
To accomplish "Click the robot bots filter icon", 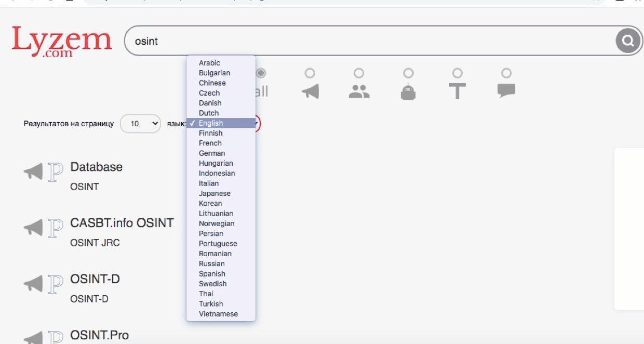I will (x=408, y=91).
